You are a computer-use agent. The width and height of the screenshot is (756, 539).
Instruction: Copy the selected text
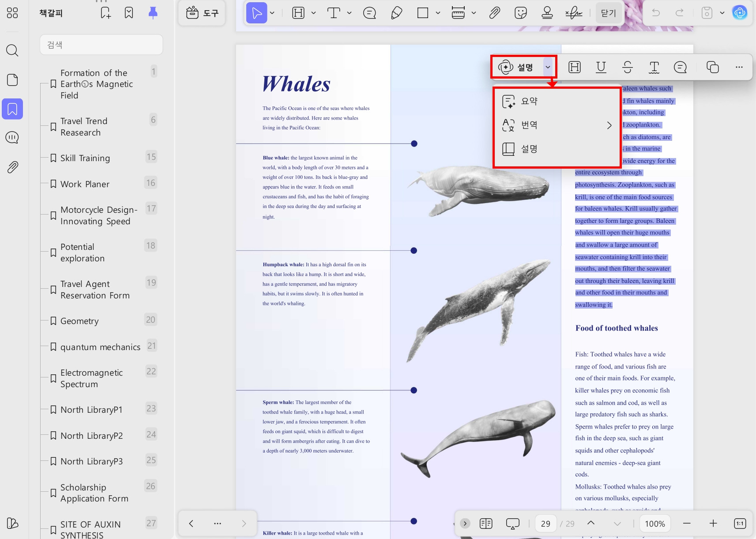click(712, 67)
